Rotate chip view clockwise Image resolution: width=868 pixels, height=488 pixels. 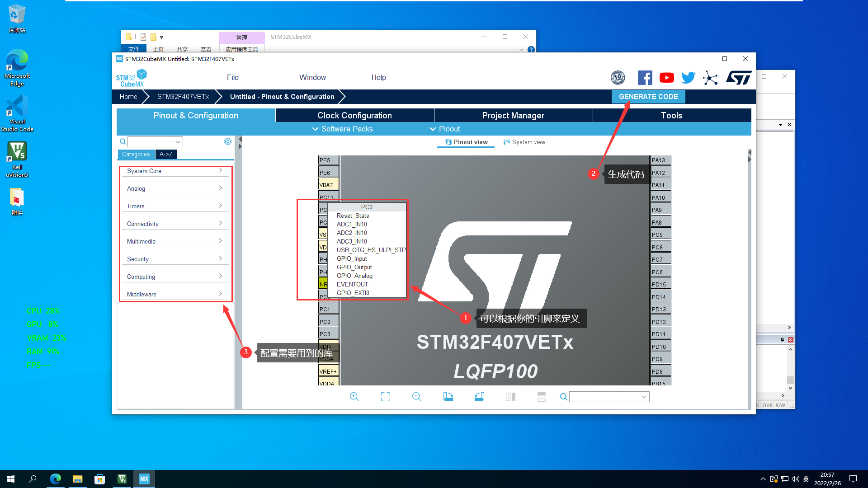pyautogui.click(x=448, y=397)
